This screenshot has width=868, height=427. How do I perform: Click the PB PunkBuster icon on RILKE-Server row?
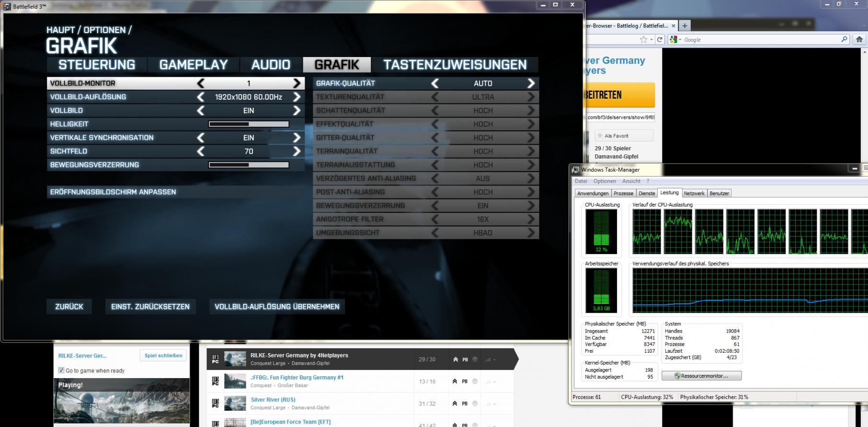[465, 359]
